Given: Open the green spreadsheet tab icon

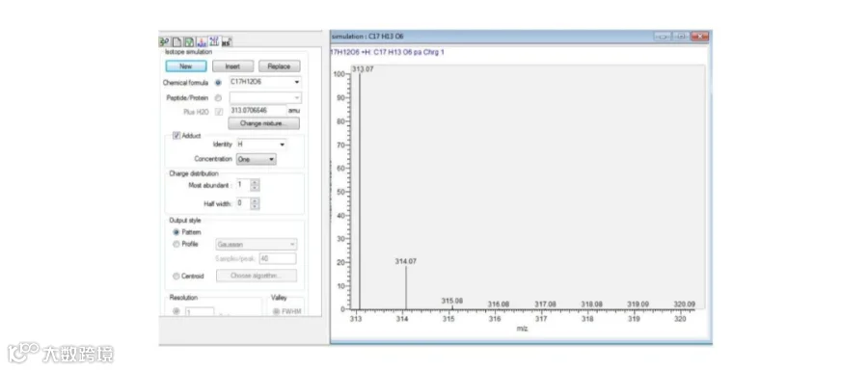Looking at the screenshot, I should (x=189, y=42).
